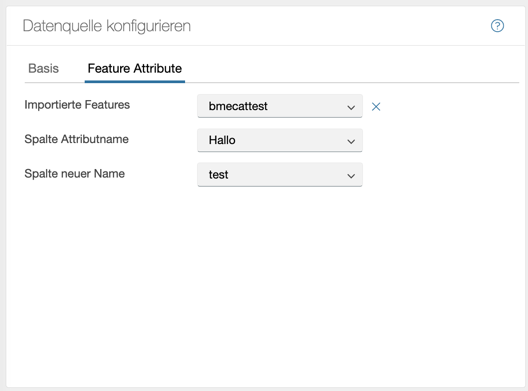Open the Spalte neuer Name dropdown showing test
This screenshot has height=391, width=528.
(280, 175)
